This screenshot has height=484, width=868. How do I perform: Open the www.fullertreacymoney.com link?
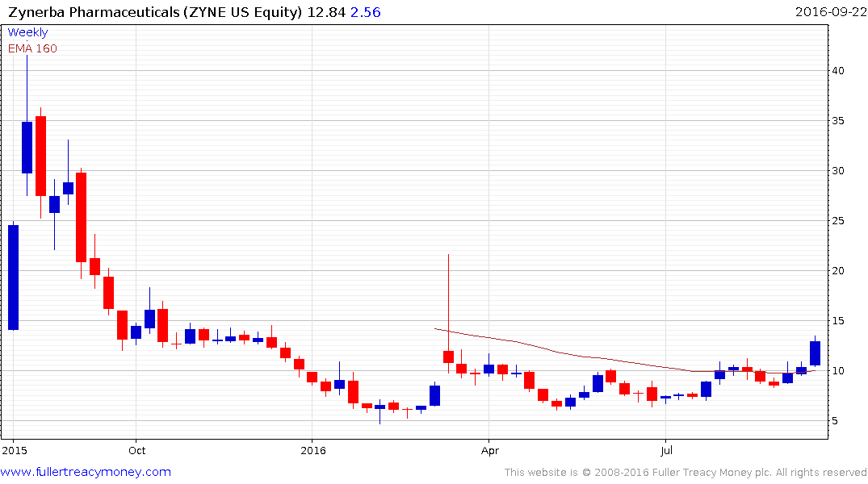[86, 472]
